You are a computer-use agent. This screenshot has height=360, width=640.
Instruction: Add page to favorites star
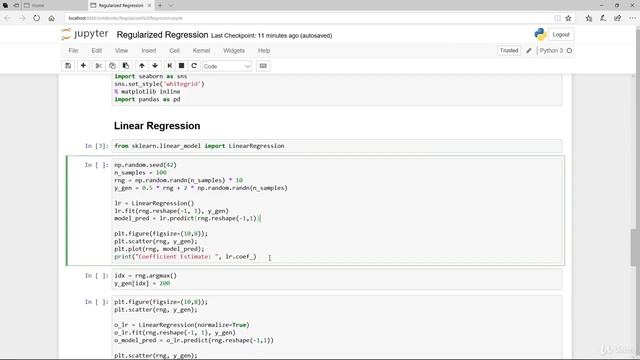[568, 18]
